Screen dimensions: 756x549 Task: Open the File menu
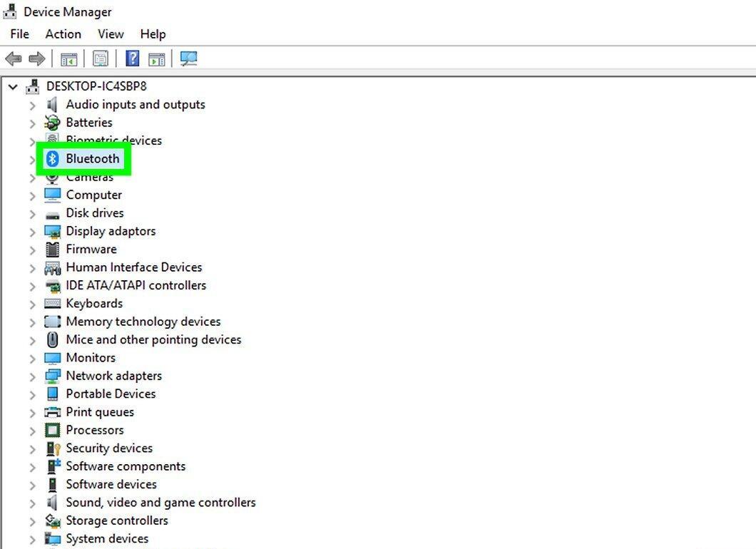tap(20, 34)
